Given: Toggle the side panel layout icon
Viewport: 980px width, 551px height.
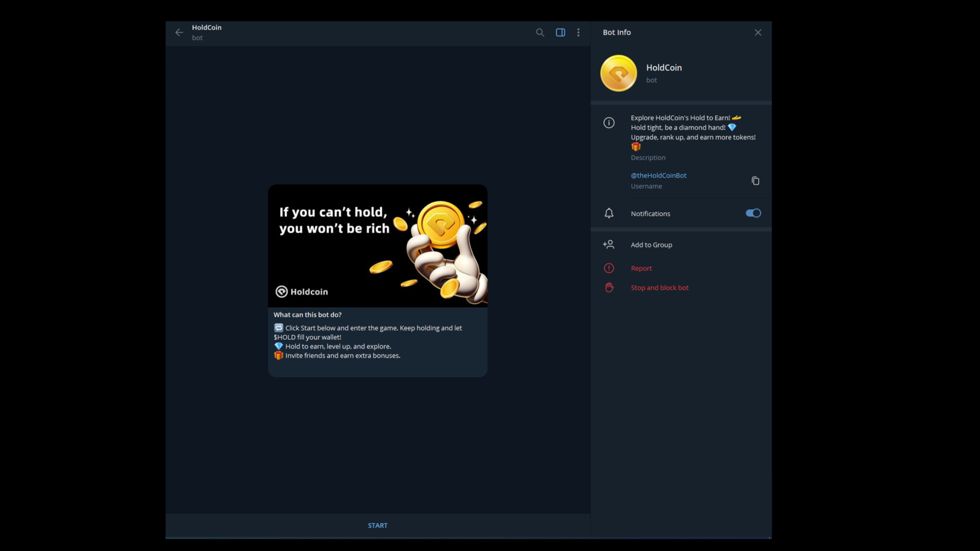Looking at the screenshot, I should tap(560, 32).
